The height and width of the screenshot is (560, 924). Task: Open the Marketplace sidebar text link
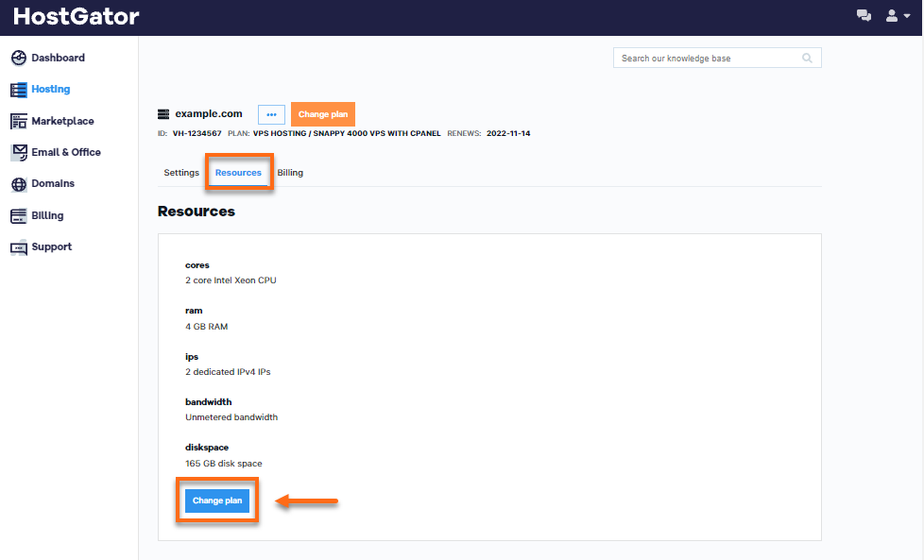62,121
